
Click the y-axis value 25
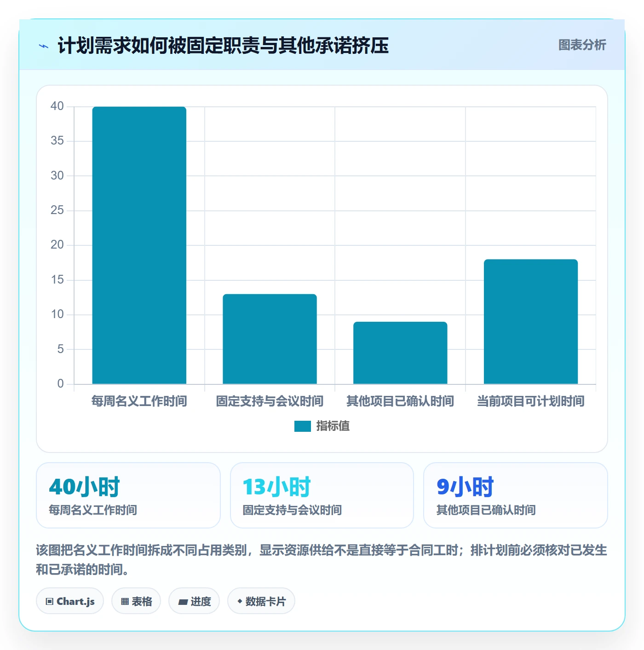point(57,210)
